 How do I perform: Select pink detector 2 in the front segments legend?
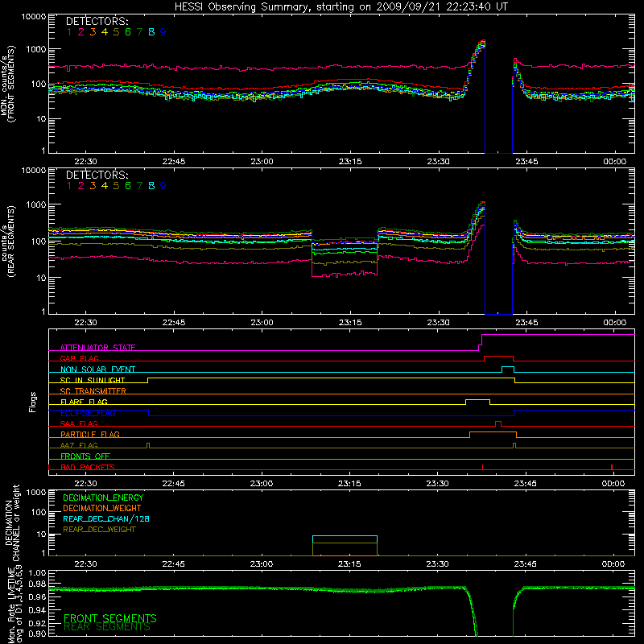point(81,32)
